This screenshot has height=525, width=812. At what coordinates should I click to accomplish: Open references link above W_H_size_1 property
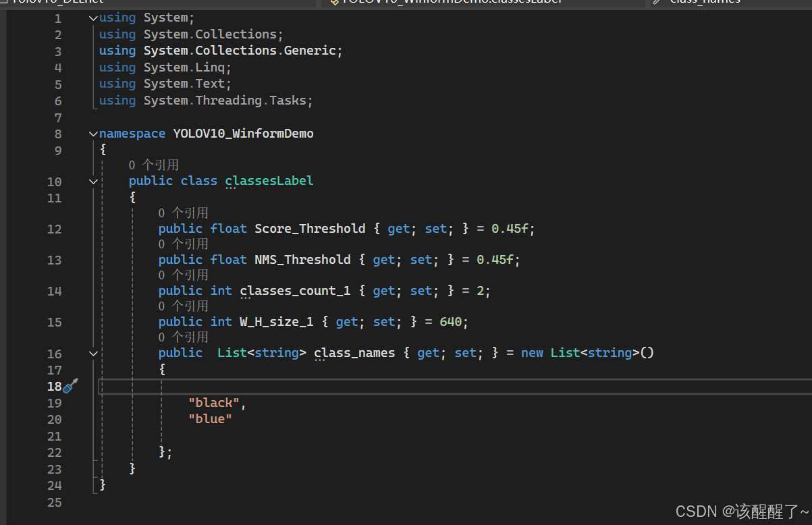pos(183,306)
